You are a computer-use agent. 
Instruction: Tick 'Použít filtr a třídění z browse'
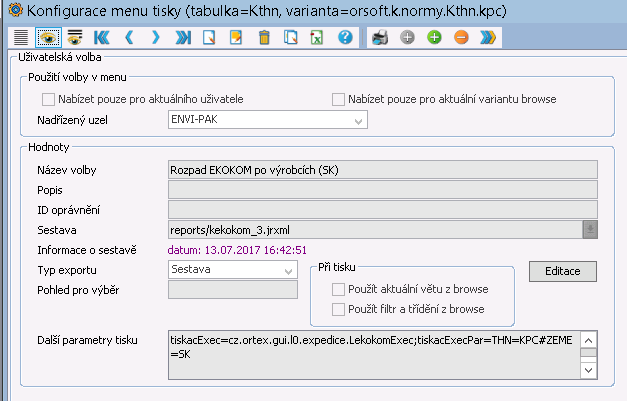click(338, 309)
